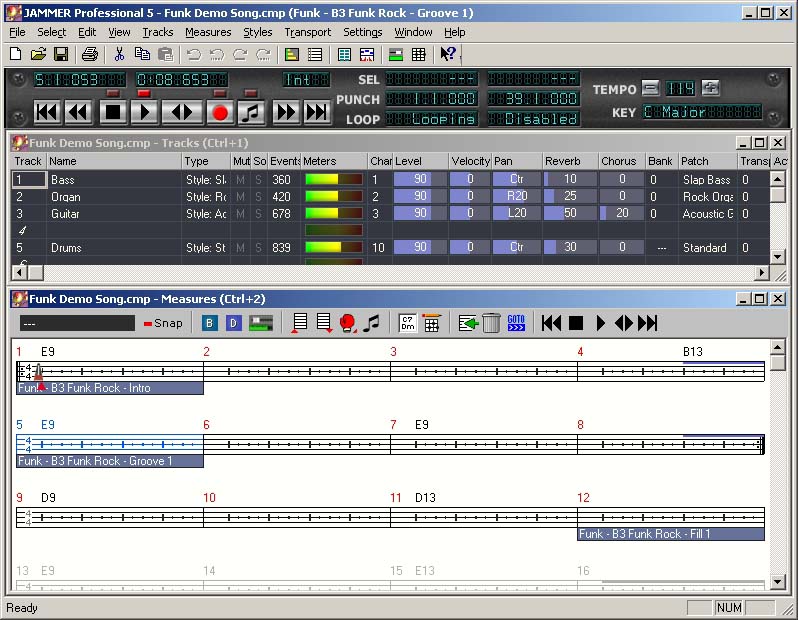Click Rewind to start in main transport panel

coord(47,112)
